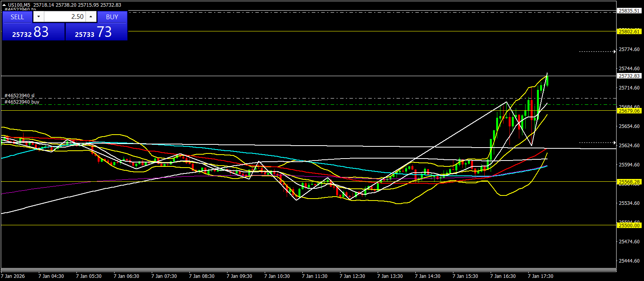Click the 7 Jan 12:30 time label
Viewport: 644px width, 281px height.
pos(352,276)
